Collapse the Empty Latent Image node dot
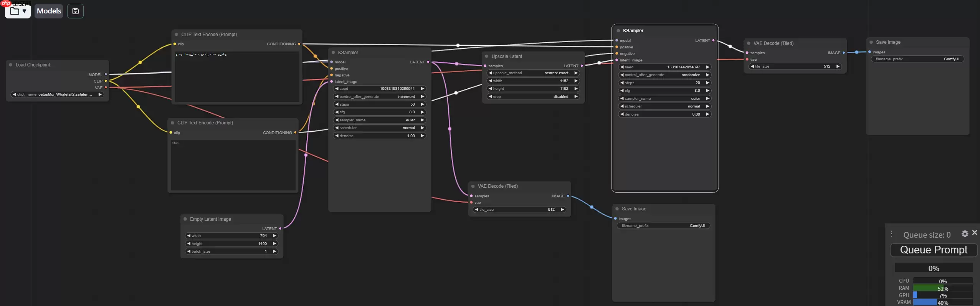This screenshot has width=980, height=306. [x=185, y=219]
